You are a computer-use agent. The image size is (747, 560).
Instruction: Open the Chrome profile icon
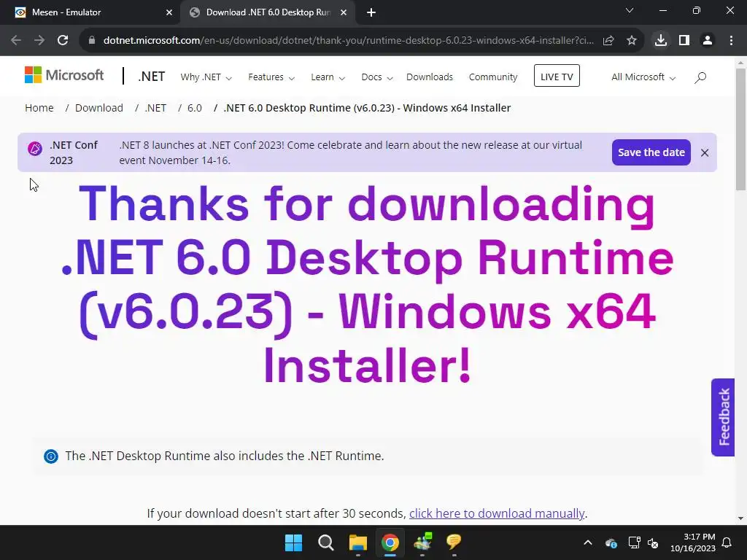tap(708, 41)
